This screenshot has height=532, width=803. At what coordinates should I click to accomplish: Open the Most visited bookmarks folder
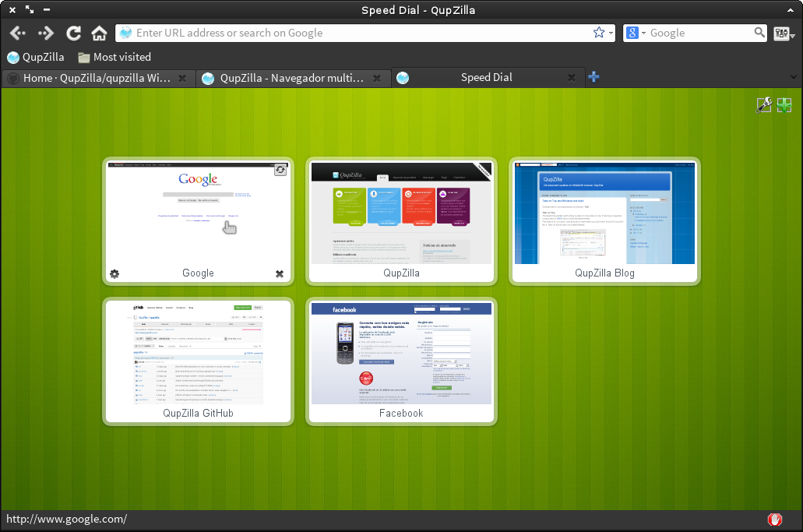pyautogui.click(x=114, y=58)
